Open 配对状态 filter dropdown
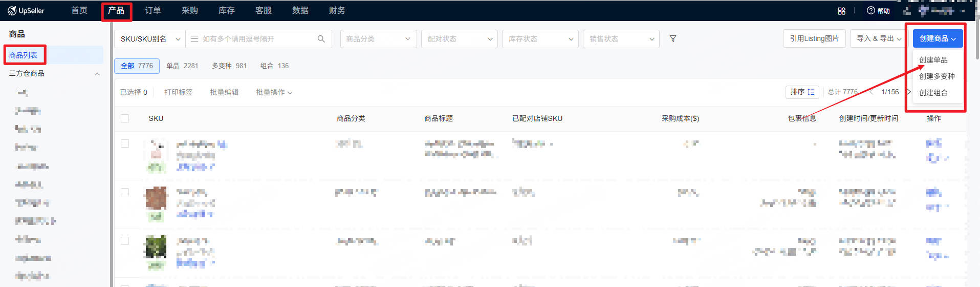980x287 pixels. [x=459, y=39]
